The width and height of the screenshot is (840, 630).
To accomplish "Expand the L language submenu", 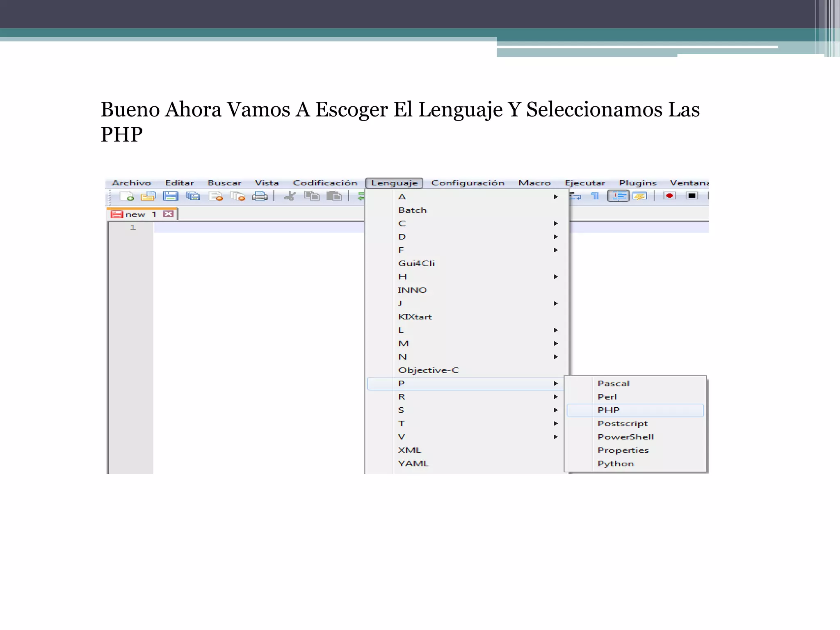I will click(466, 330).
